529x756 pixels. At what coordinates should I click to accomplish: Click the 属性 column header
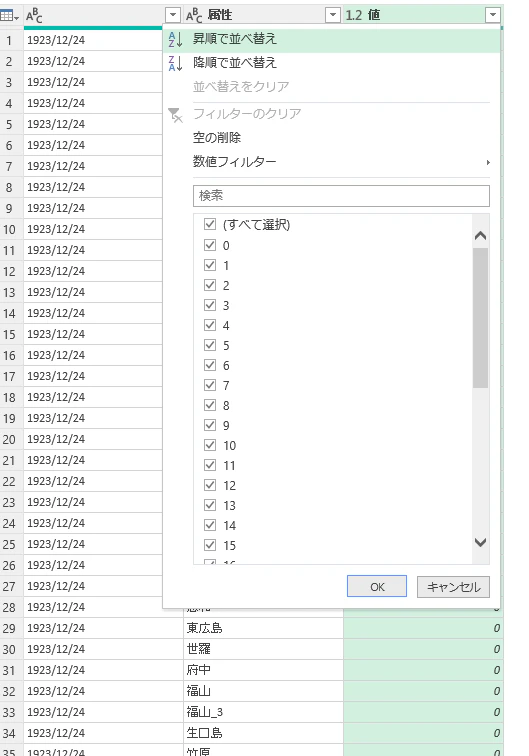(x=263, y=15)
